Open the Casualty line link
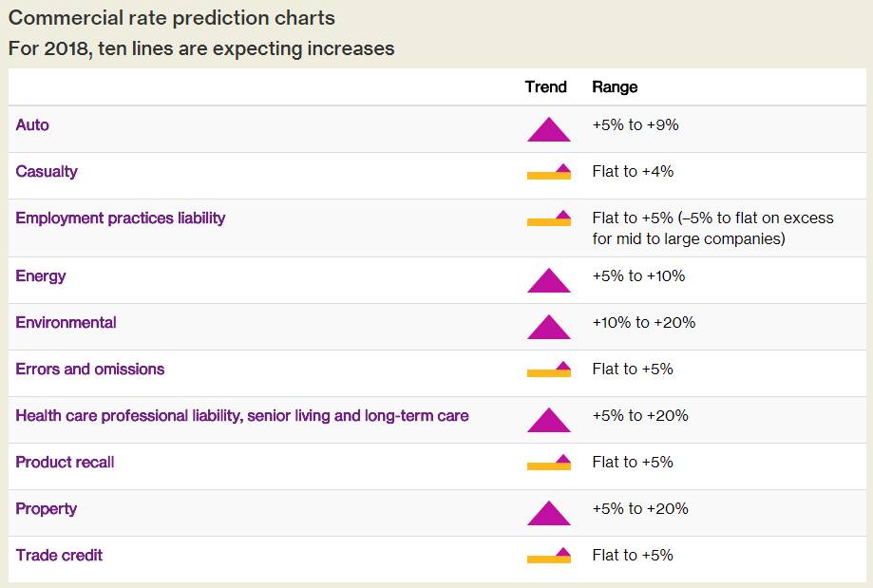Screen dimensions: 873x588 tap(47, 172)
